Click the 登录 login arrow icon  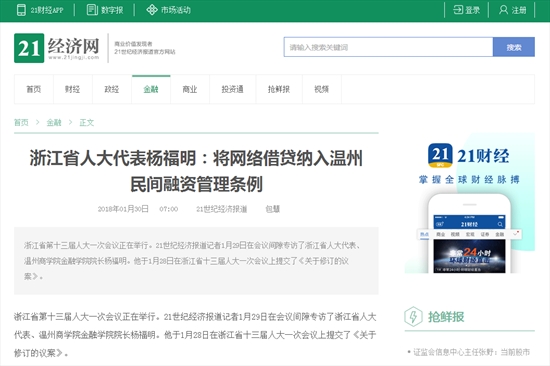point(458,10)
